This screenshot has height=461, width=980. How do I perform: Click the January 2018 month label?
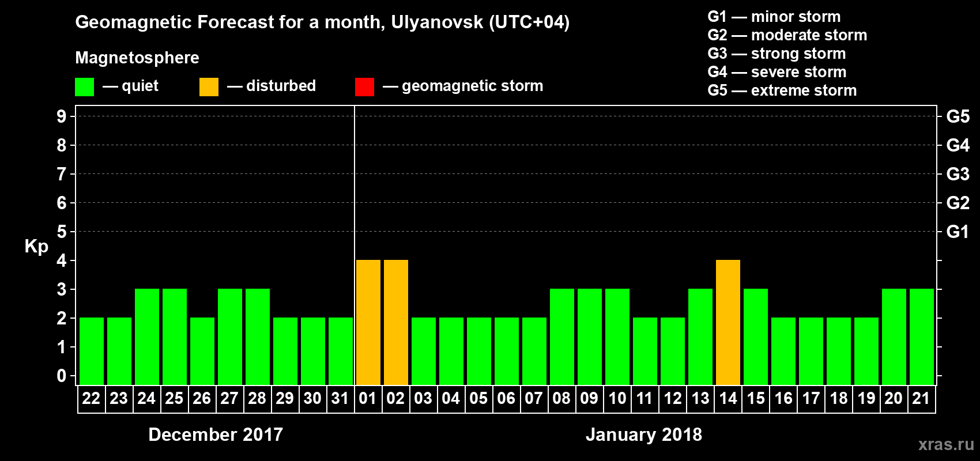pyautogui.click(x=644, y=434)
